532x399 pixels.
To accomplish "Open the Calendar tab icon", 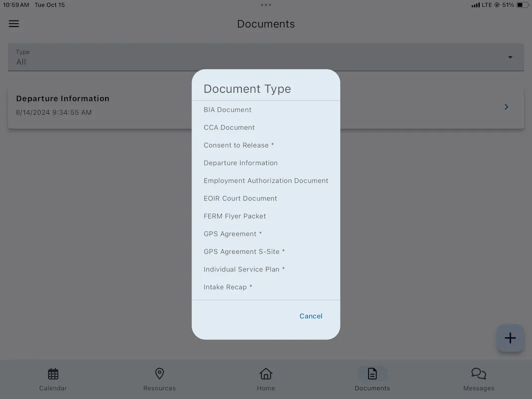I will [53, 374].
